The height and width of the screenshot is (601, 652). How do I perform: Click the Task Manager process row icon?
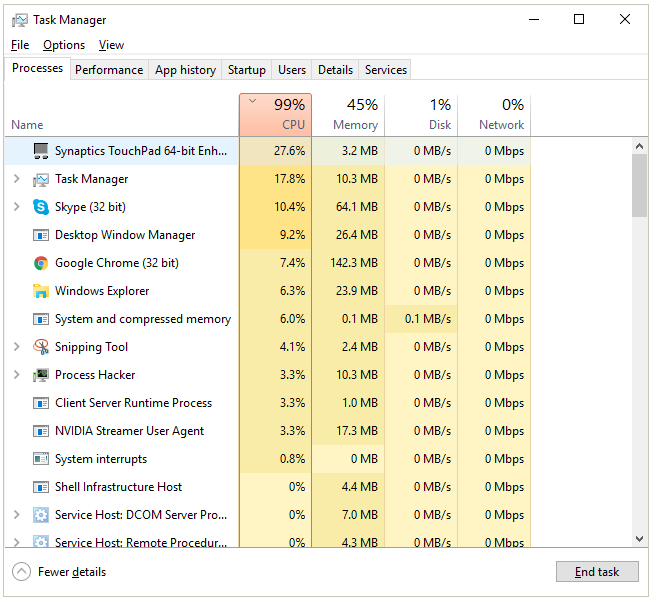click(41, 179)
